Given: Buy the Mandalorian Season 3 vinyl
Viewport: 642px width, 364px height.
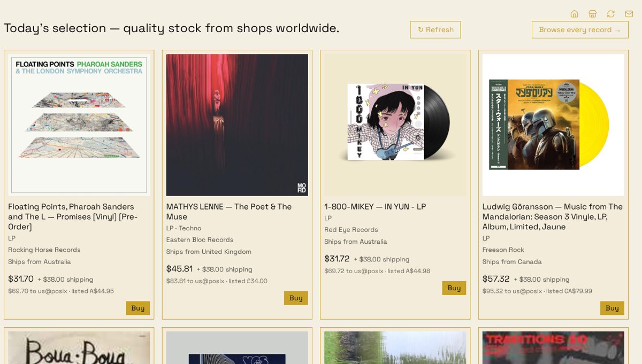Looking at the screenshot, I should 612,308.
